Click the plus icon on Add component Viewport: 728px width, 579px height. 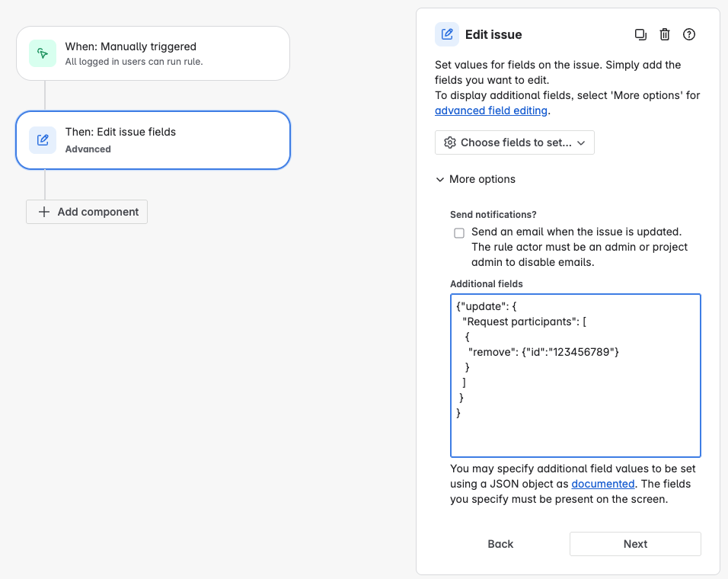pyautogui.click(x=44, y=212)
